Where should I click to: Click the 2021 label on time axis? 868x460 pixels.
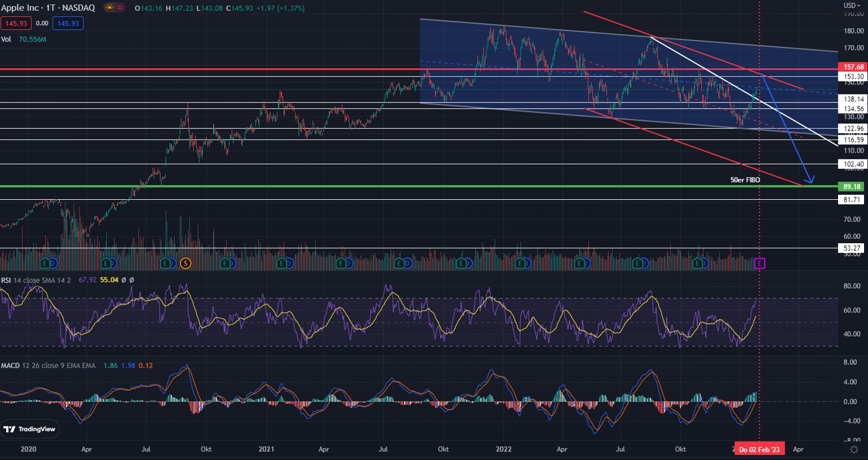click(266, 449)
